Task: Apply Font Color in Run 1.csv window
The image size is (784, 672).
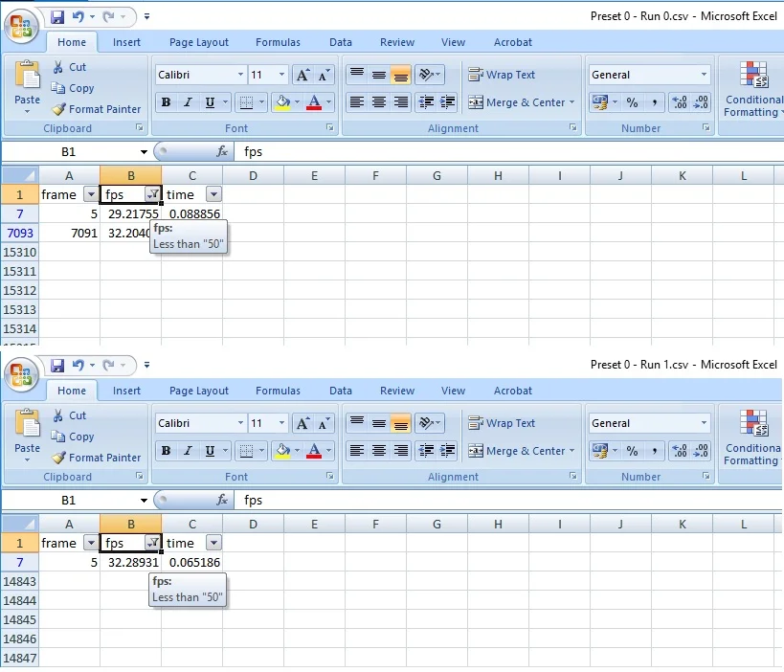Action: 314,451
